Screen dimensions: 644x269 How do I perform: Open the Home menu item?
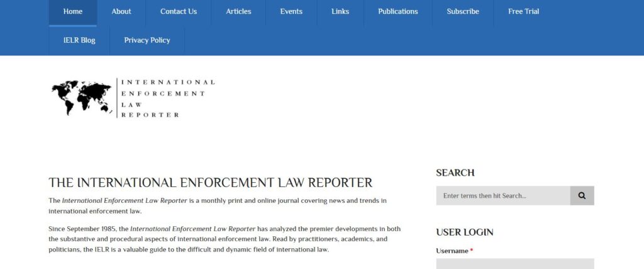coord(73,11)
